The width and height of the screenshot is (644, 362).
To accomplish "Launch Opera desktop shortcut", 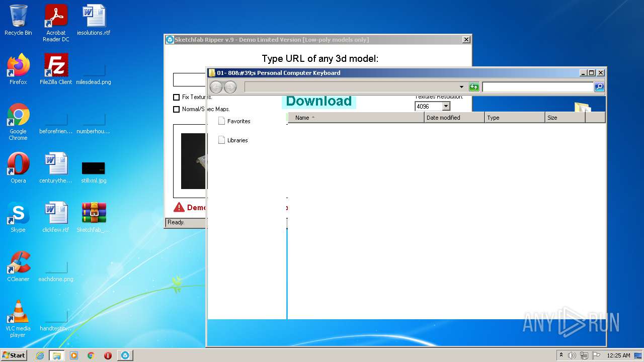I will (18, 168).
